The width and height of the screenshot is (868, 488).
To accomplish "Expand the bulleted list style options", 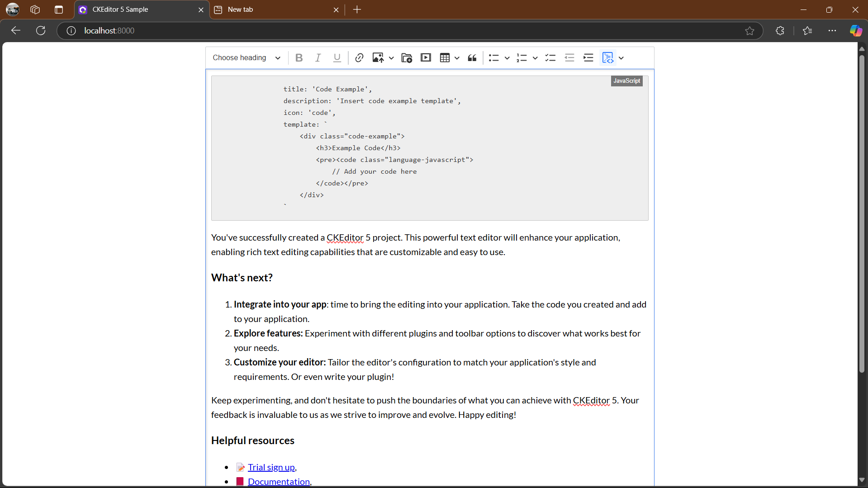I will (507, 57).
